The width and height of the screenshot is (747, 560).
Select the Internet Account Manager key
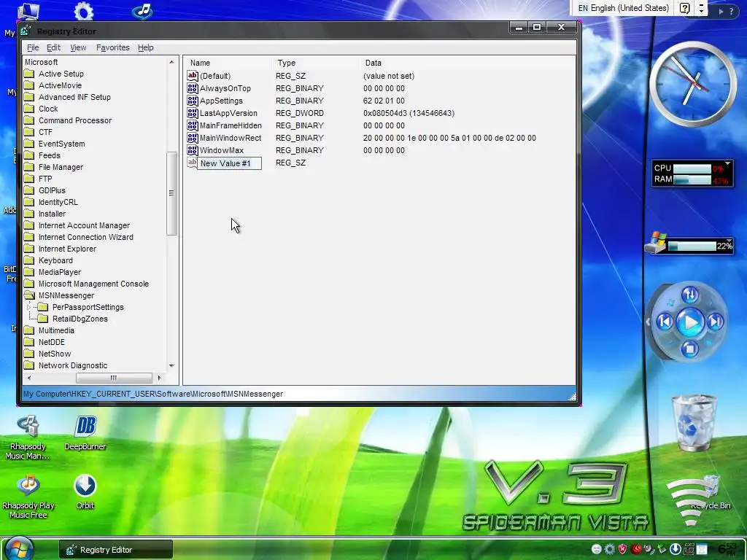pos(84,225)
